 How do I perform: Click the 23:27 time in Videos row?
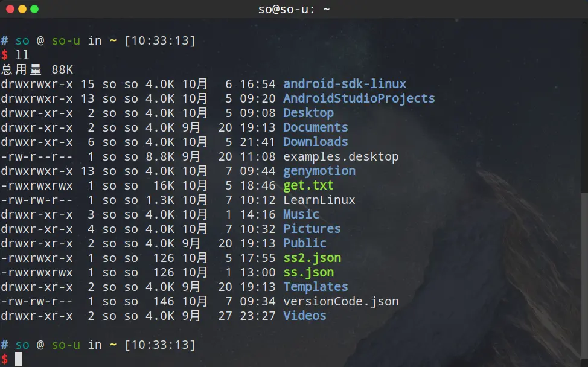[x=258, y=316]
